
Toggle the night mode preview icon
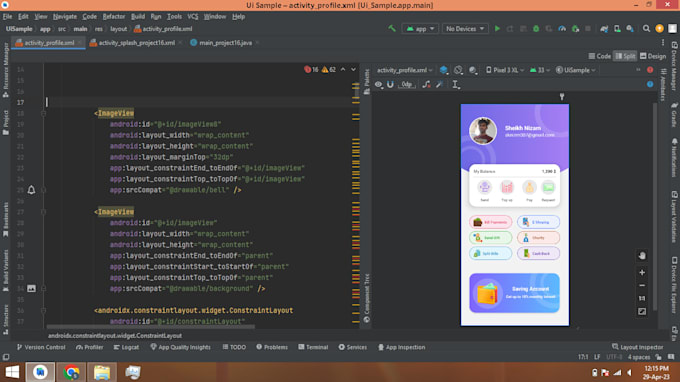473,70
